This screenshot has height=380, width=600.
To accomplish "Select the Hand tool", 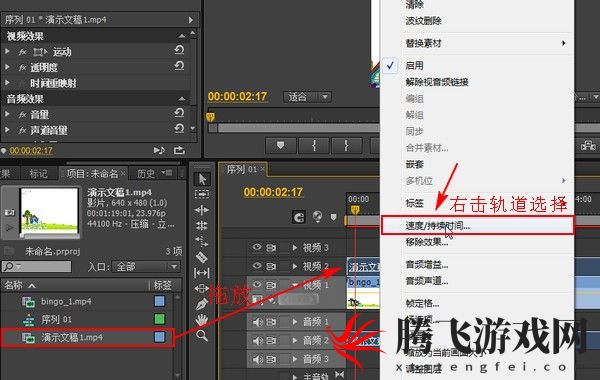I will 202,320.
